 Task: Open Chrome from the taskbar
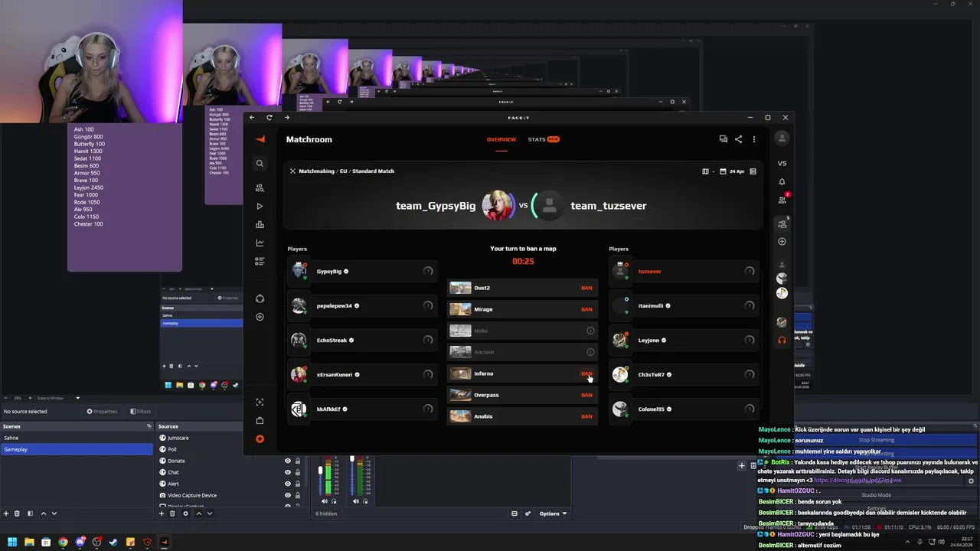(63, 542)
